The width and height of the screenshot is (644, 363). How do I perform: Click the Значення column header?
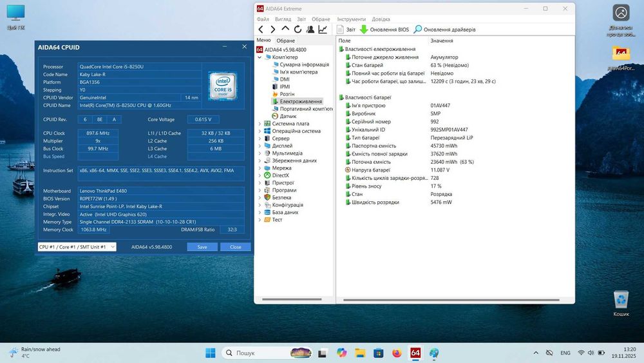point(442,41)
